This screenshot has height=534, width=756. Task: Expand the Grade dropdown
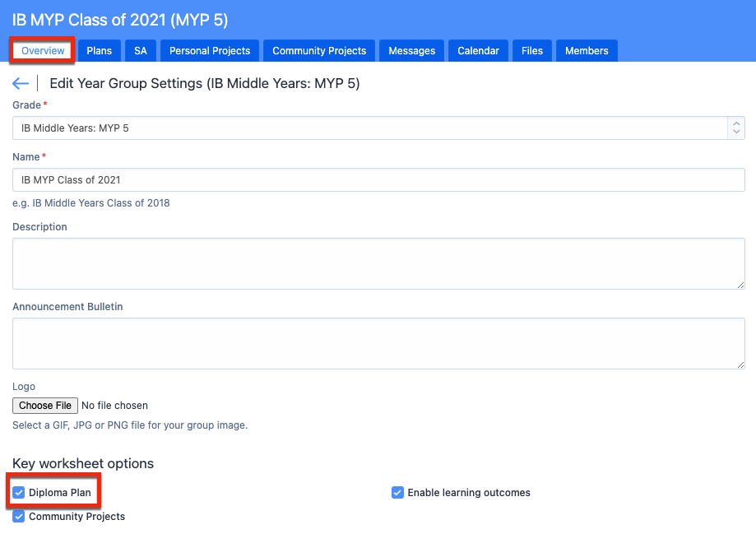378,128
